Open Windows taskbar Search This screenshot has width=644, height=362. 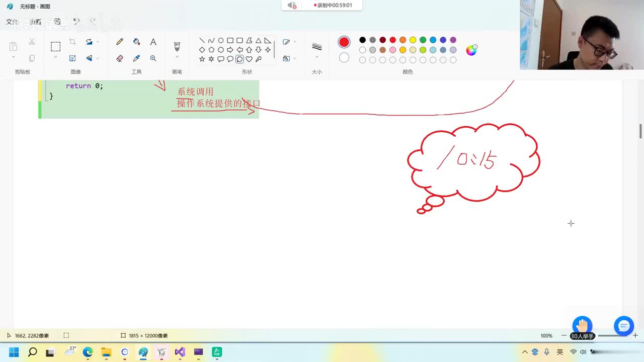tap(32, 352)
